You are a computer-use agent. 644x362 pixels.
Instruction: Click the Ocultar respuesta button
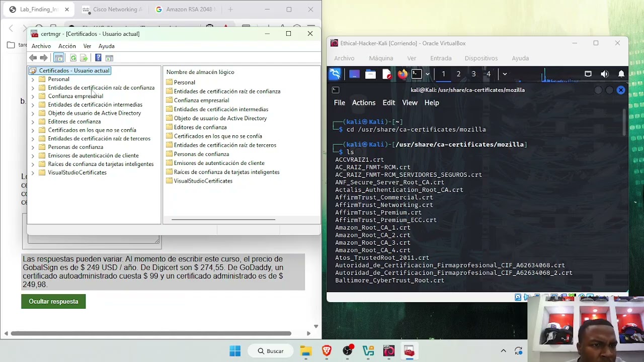[x=53, y=302]
